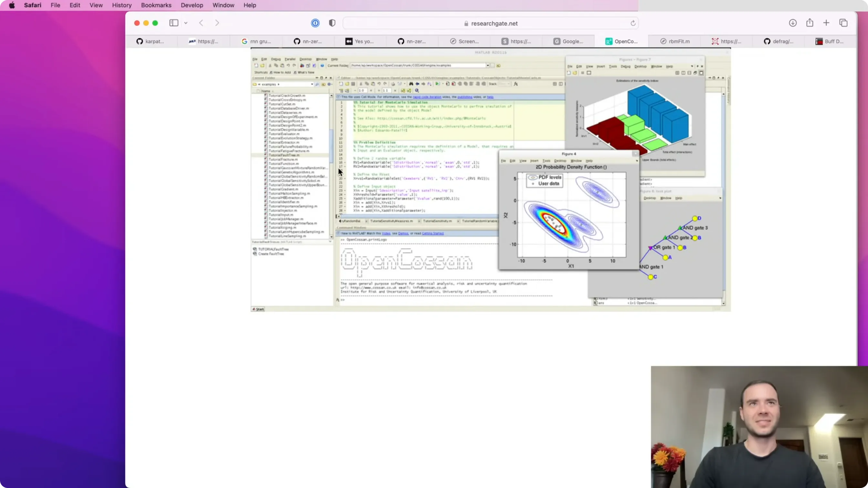Open the MATLAB Current Folder path dropdown
Screen dimensions: 868x488
(488, 66)
